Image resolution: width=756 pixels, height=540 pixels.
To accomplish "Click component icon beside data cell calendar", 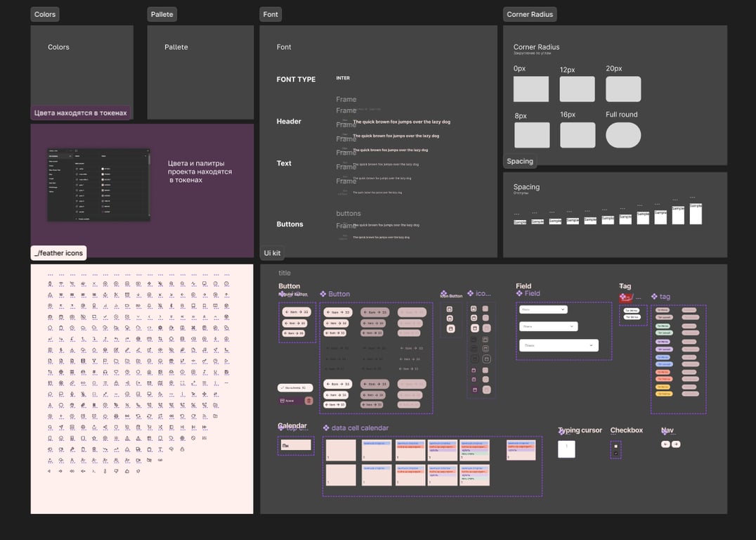I will tap(326, 427).
